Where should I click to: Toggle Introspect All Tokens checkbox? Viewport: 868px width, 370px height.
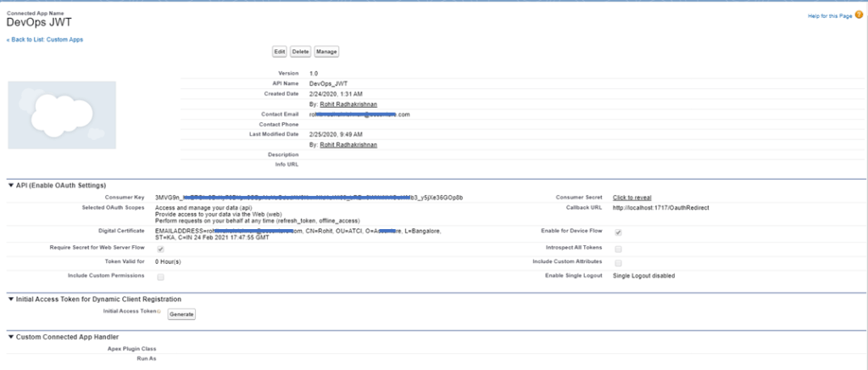[x=618, y=249]
